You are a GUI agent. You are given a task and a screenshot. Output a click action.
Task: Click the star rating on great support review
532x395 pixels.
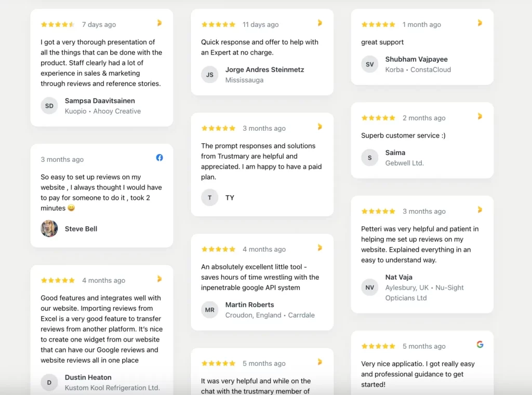[x=378, y=24]
